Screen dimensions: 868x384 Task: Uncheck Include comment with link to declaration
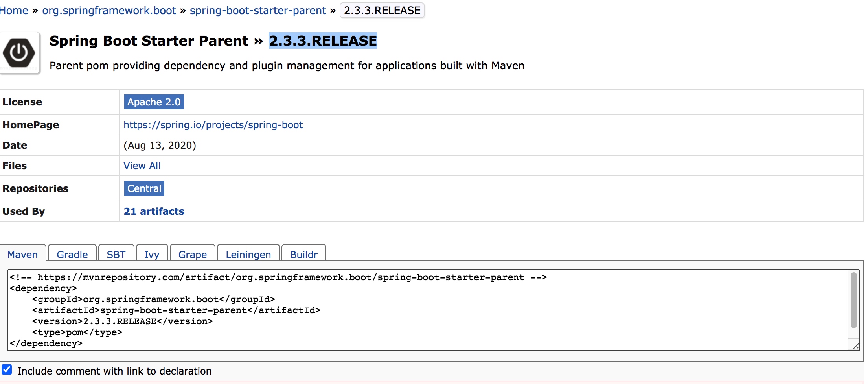7,370
